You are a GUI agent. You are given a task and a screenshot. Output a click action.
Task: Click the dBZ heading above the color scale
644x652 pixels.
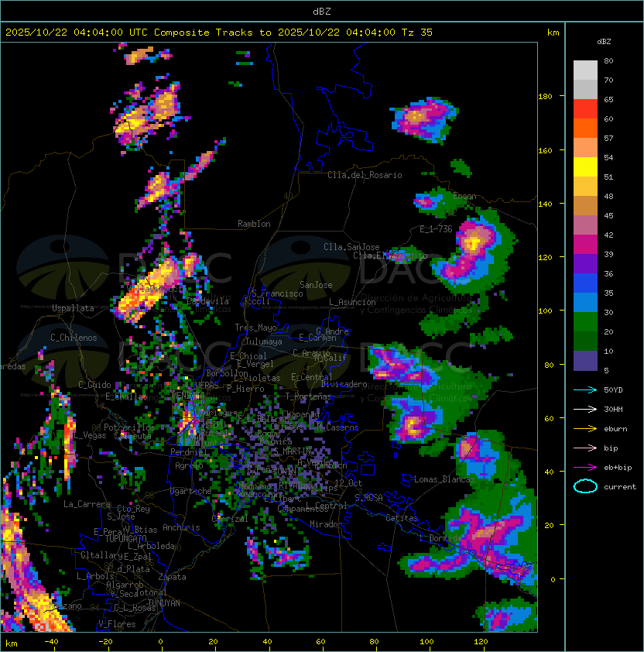coord(604,42)
